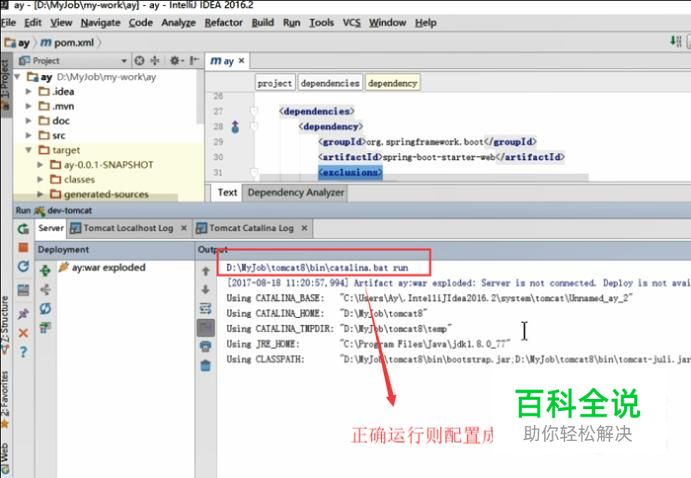691x478 pixels.
Task: Deploy all artifacts with the green icon
Action: 45,270
